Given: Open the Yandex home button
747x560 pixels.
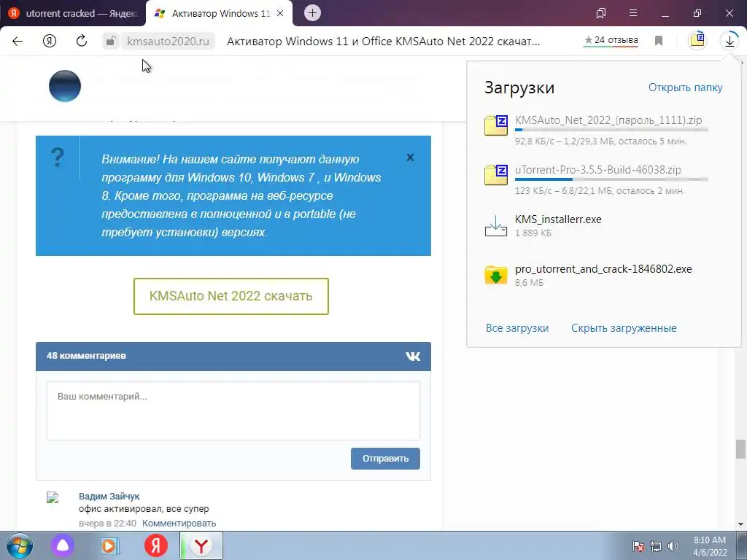Looking at the screenshot, I should [50, 42].
